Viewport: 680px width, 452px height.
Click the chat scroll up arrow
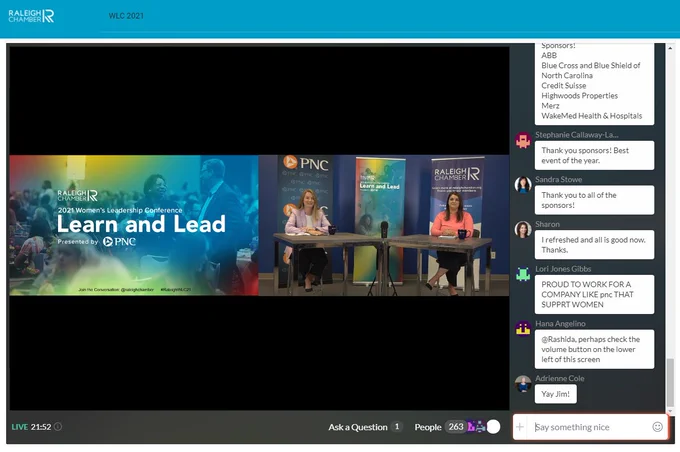670,48
